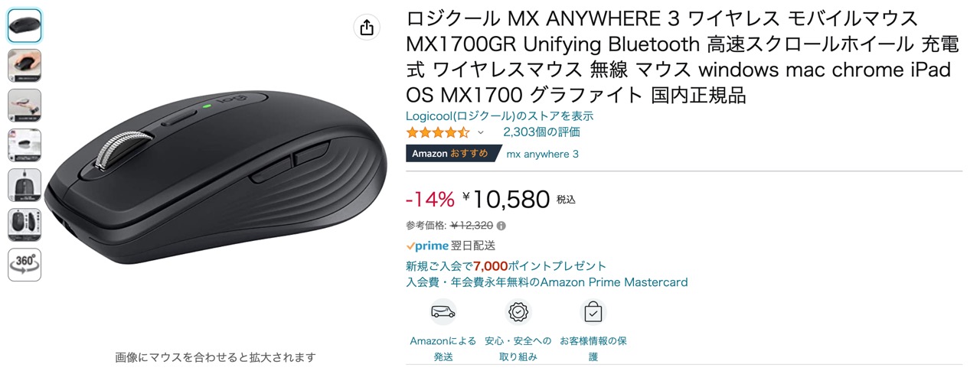Open the 2,303個の評価 reviews link
Viewport: 980px width, 371px height.
[x=541, y=132]
